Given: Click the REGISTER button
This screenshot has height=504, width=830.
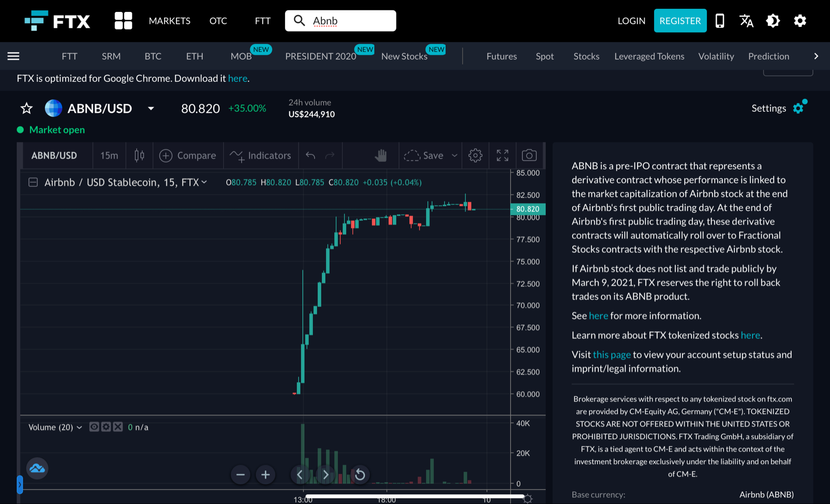Looking at the screenshot, I should click(x=679, y=21).
